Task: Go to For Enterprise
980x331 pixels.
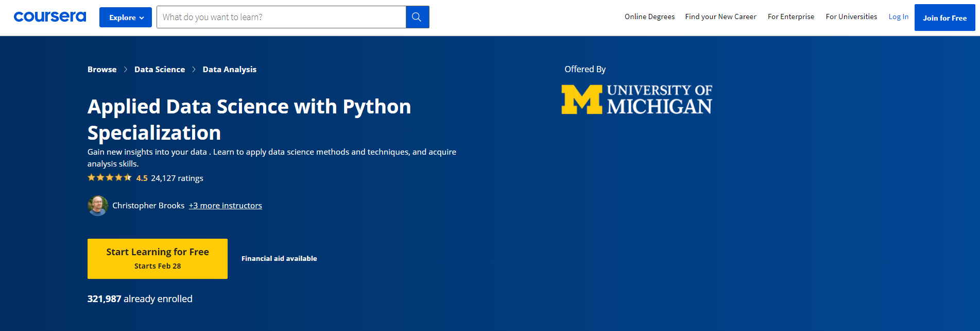Action: (x=791, y=16)
